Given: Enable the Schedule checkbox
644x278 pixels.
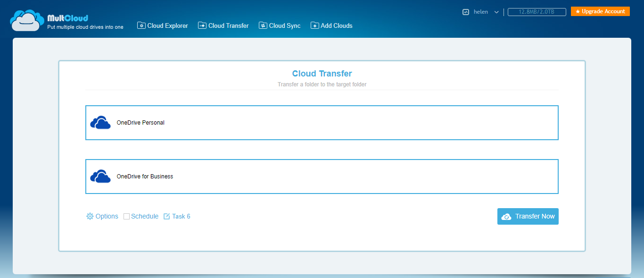Looking at the screenshot, I should coord(126,216).
